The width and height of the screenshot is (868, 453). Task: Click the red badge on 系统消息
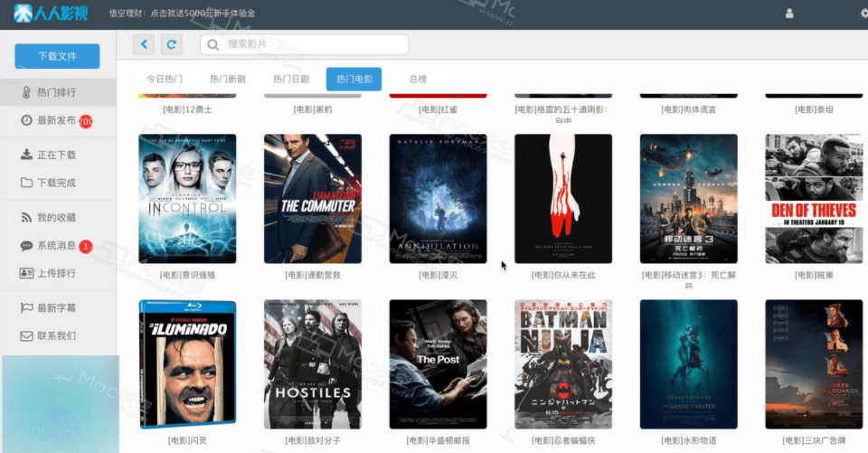coord(85,247)
